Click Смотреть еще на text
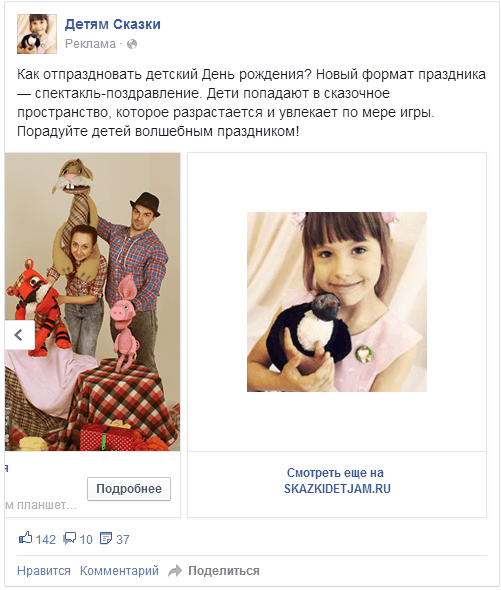501x590 pixels. click(x=335, y=473)
